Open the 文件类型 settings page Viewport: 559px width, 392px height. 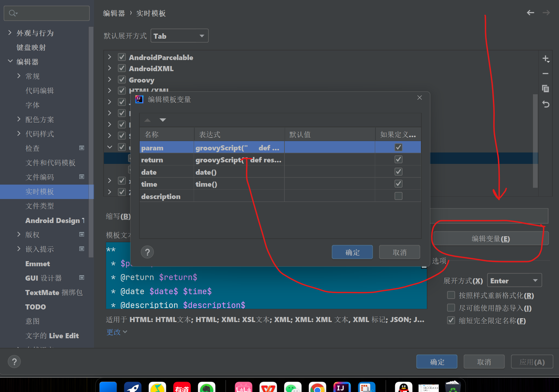point(40,206)
